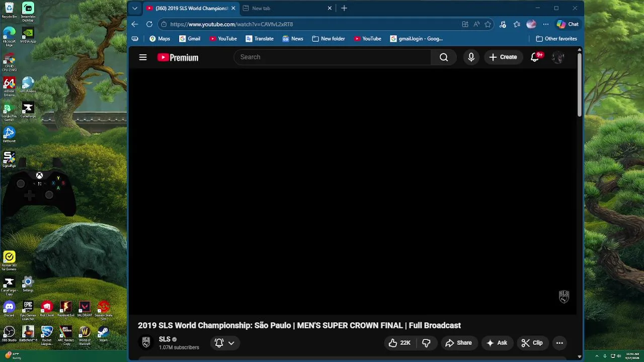Like the video with thumbs up

click(x=400, y=343)
